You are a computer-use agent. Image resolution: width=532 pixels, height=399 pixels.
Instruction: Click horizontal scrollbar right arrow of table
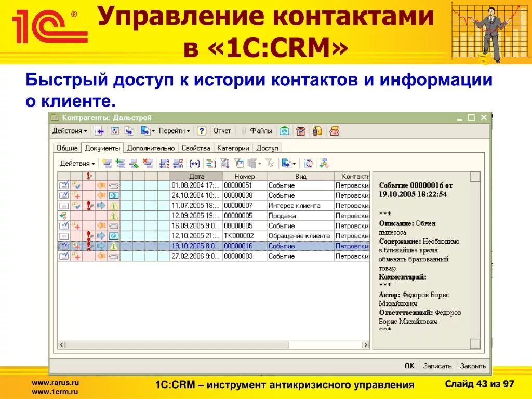[x=365, y=345]
